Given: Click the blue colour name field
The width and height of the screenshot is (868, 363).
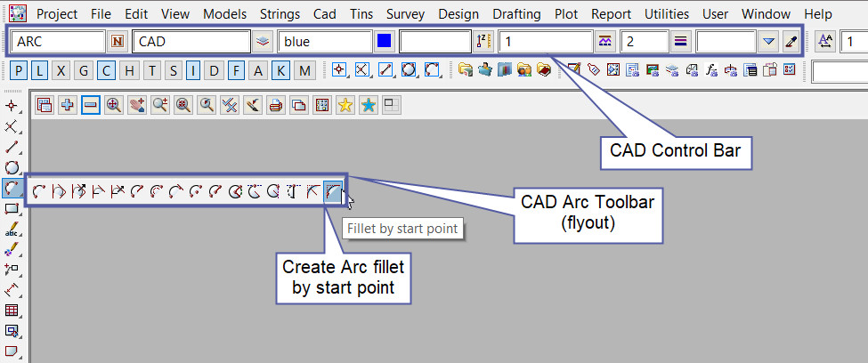Looking at the screenshot, I should click(325, 42).
